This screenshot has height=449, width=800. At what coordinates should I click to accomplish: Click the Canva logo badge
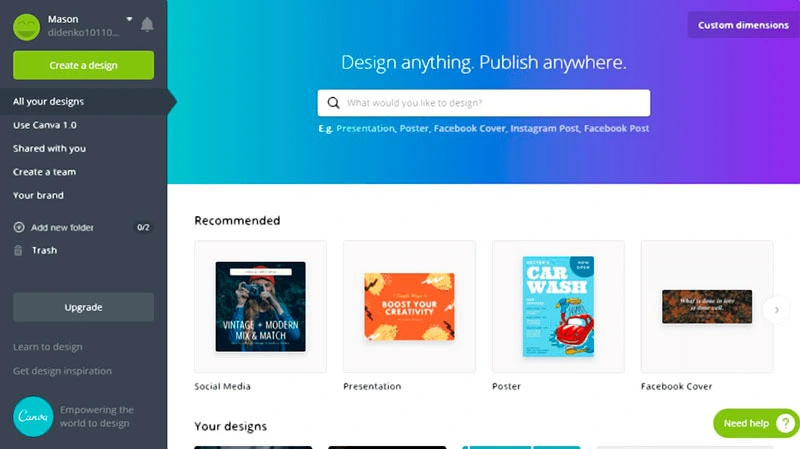coord(33,416)
